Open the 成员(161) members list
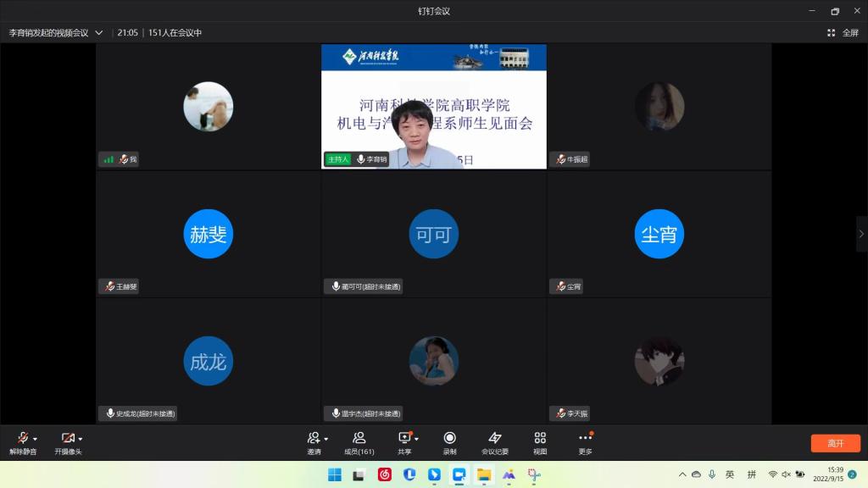This screenshot has height=488, width=868. 359,443
